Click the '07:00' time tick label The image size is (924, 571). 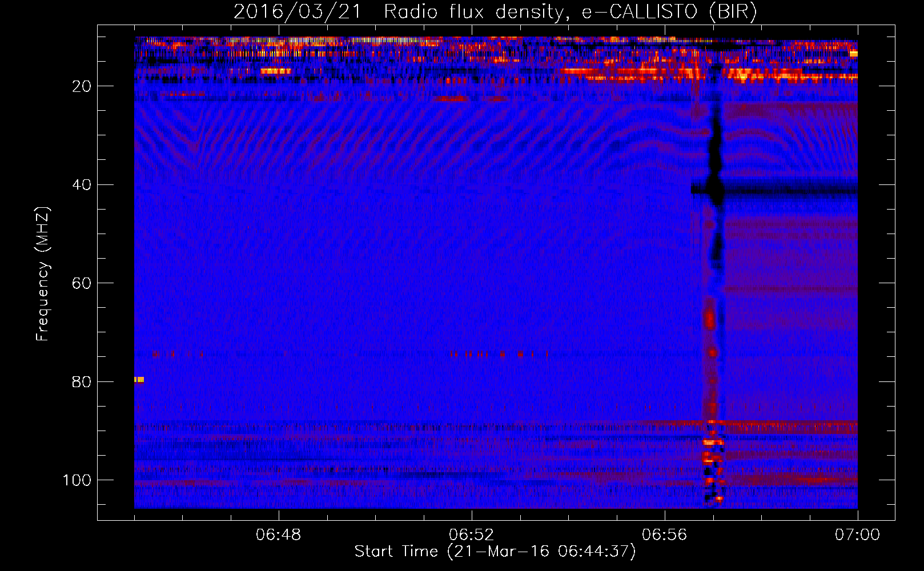pyautogui.click(x=858, y=535)
